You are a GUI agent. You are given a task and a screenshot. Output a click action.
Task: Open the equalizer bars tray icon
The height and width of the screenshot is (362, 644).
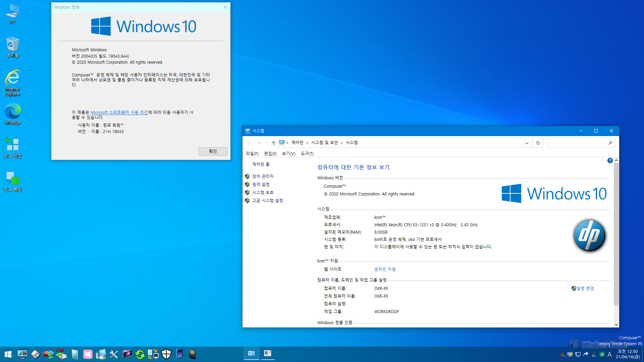pos(594,355)
